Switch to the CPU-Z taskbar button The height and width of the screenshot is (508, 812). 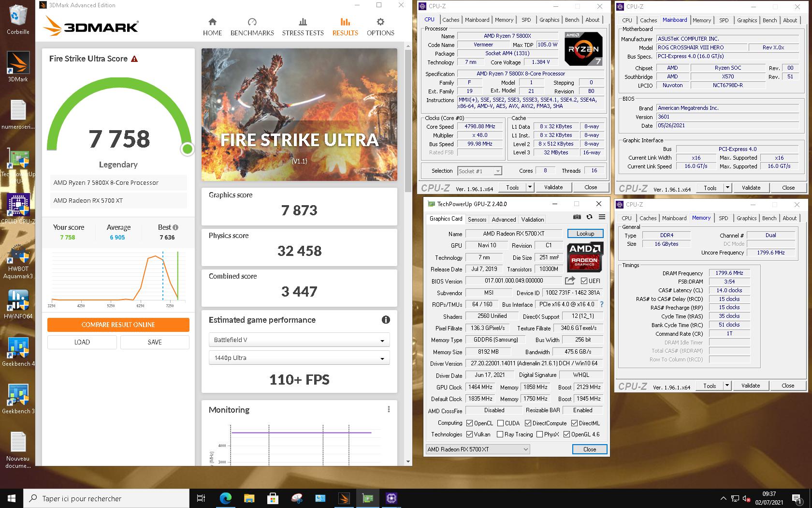pyautogui.click(x=391, y=498)
